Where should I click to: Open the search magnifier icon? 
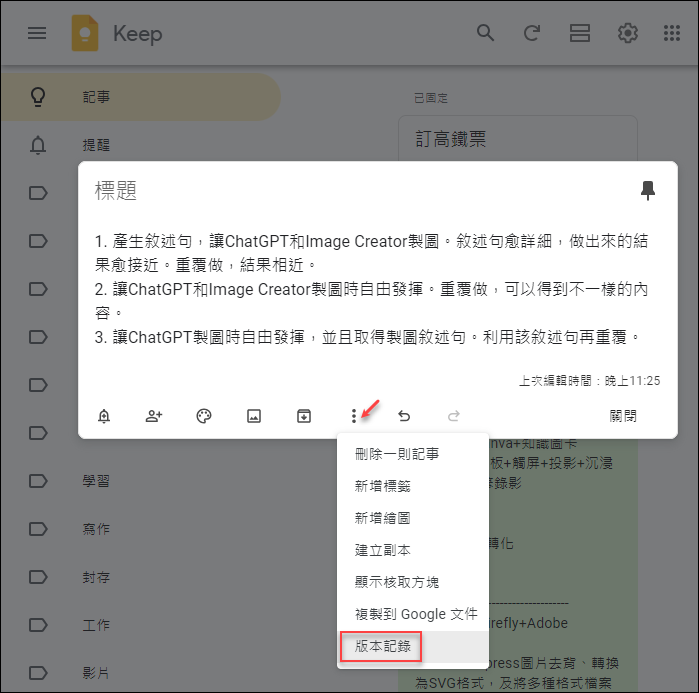coord(485,33)
